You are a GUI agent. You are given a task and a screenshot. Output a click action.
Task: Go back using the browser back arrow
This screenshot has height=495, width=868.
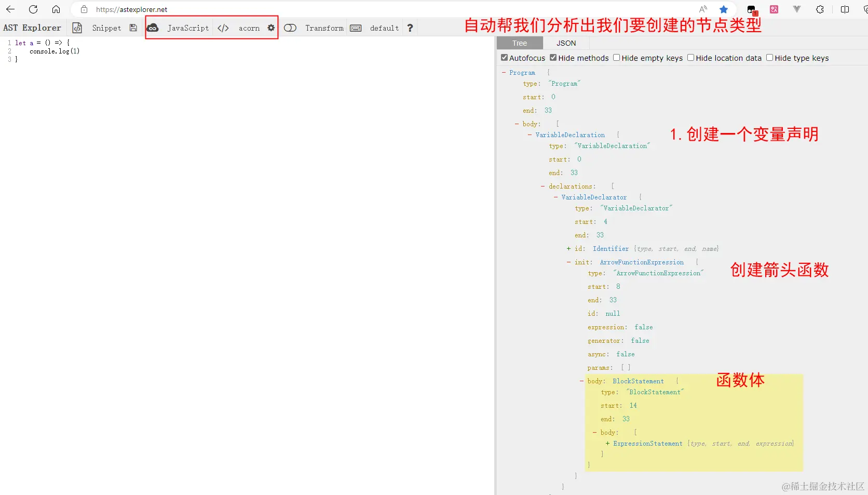pyautogui.click(x=10, y=9)
